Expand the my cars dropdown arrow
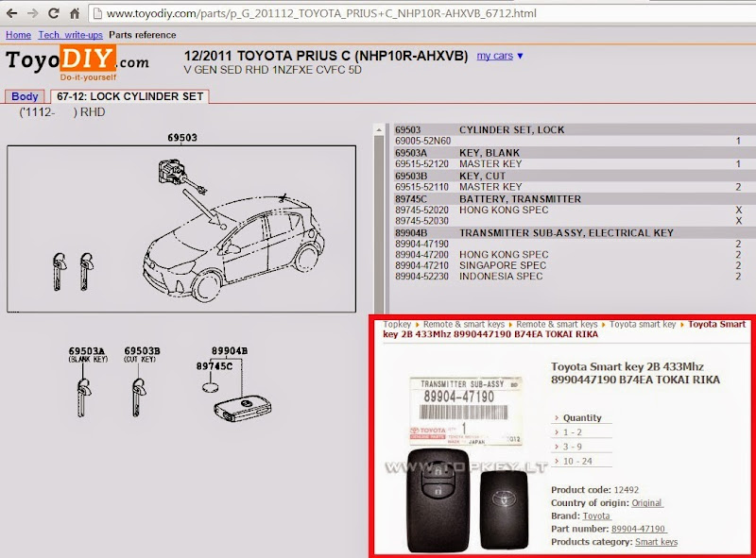 coord(521,56)
